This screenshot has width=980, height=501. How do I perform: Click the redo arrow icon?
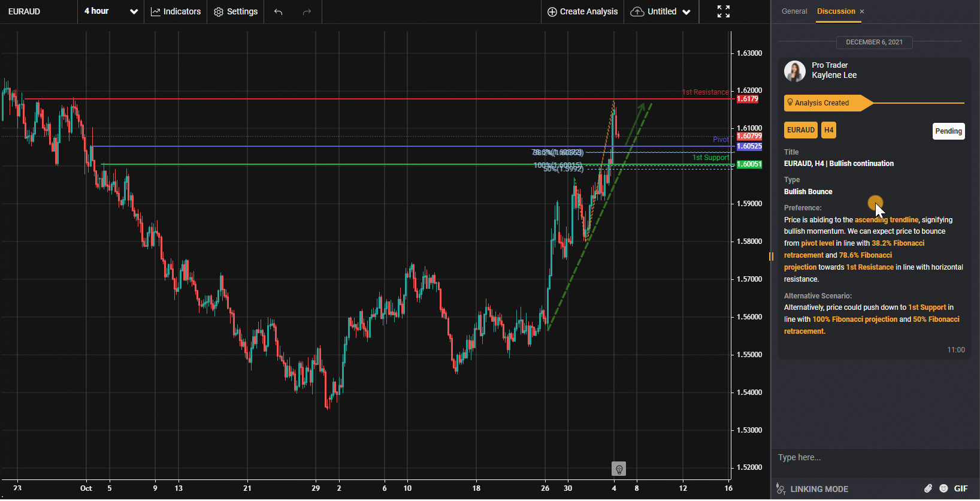tap(307, 12)
